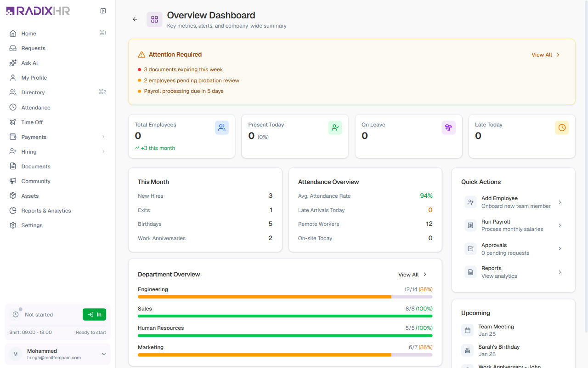
Task: Click the Time Off plane icon
Action: click(13, 122)
